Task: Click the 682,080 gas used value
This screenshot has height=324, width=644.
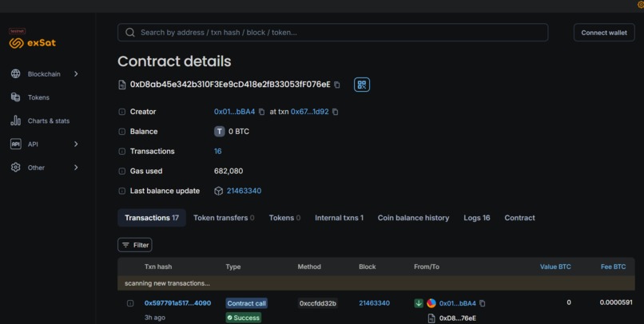Action: pyautogui.click(x=229, y=171)
